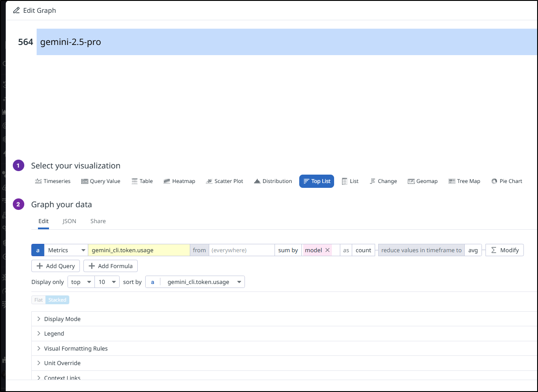538x392 pixels.
Task: Click the 564 value label
Action: pos(26,42)
